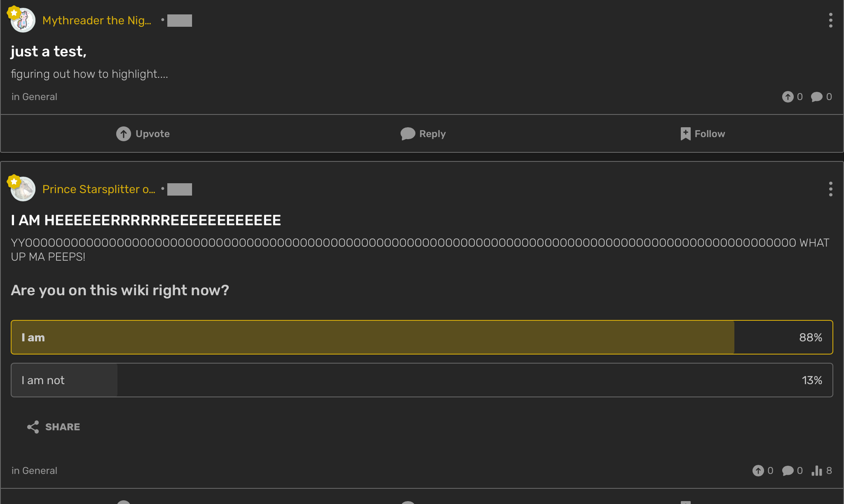Screen dimensions: 844x504
Task: Reply to the 'just a test' post
Action: pos(423,134)
